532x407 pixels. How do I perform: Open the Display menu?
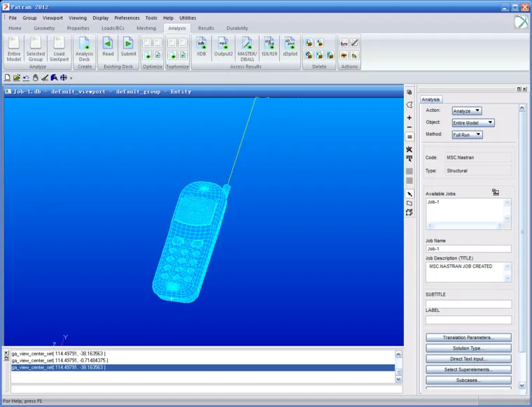coord(101,18)
